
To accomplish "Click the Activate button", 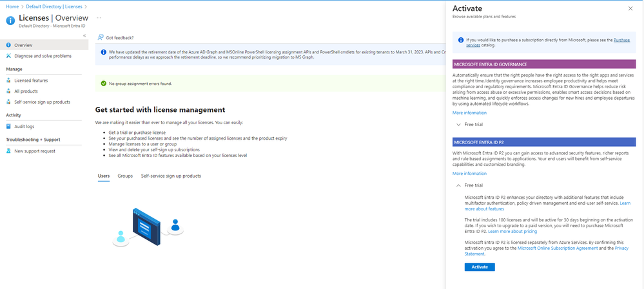I will pos(480,267).
